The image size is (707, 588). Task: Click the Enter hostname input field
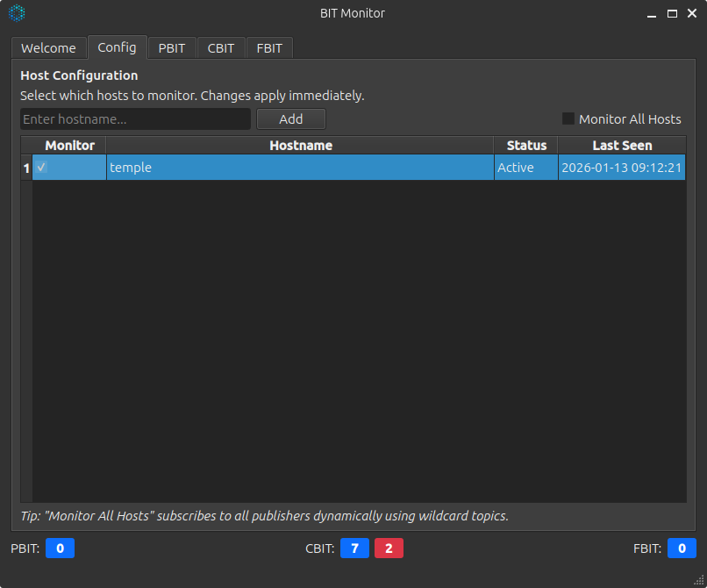click(135, 118)
